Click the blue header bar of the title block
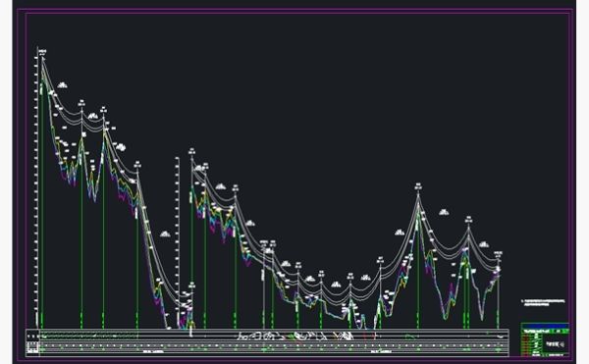The height and width of the screenshot is (364, 589). click(545, 326)
